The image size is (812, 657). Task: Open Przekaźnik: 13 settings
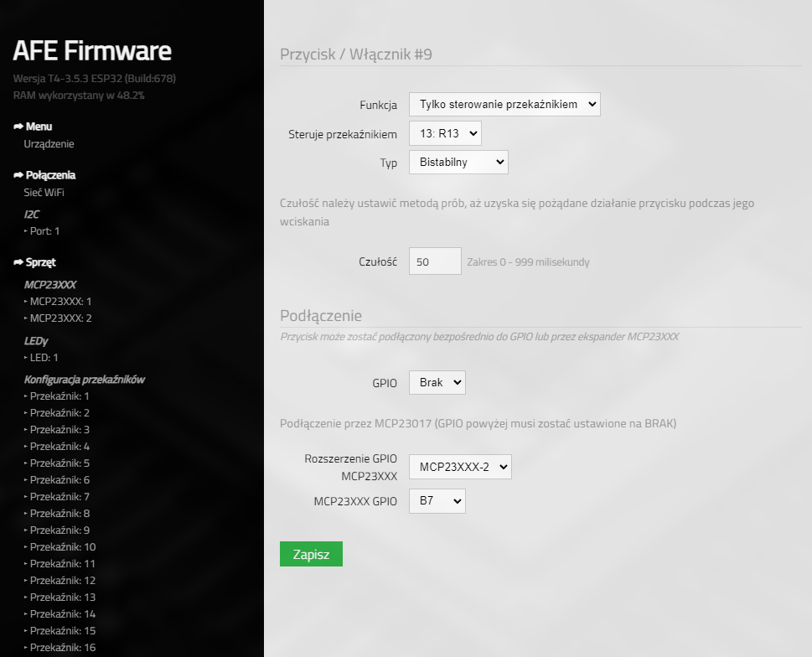coord(63,597)
